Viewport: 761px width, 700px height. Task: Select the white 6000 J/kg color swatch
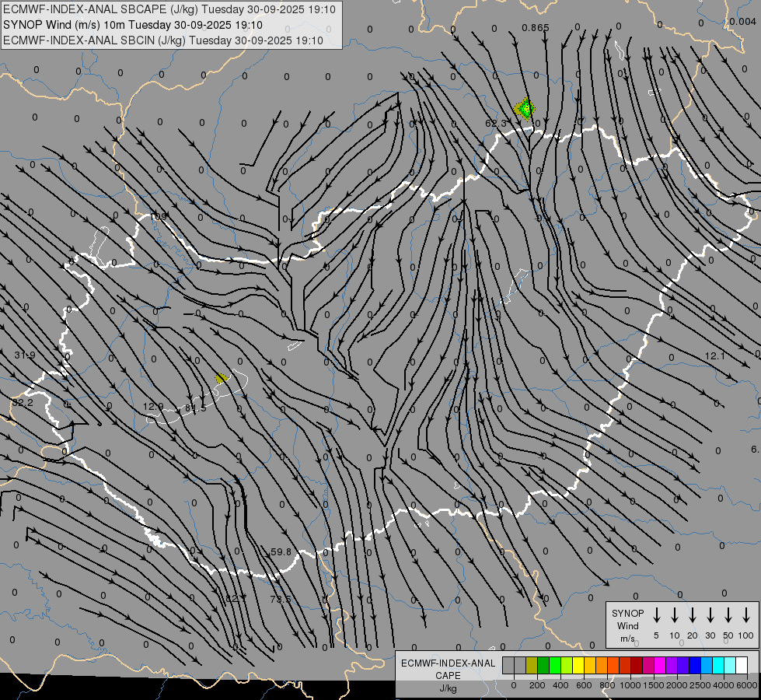click(741, 665)
